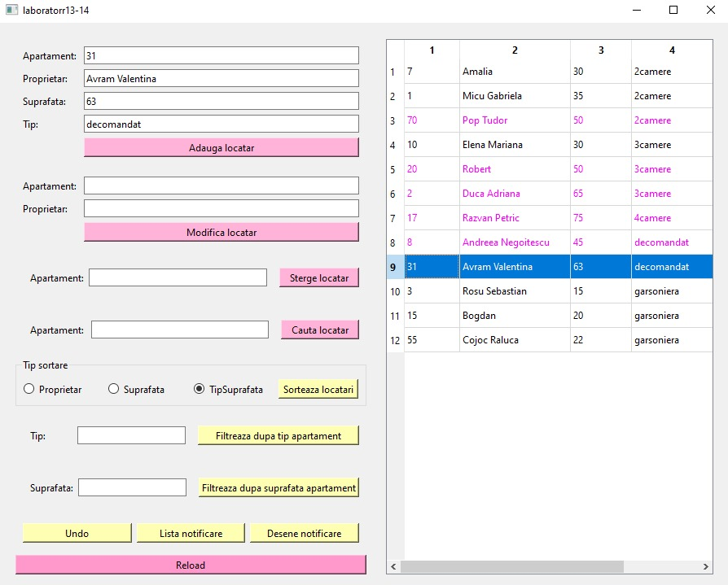Click the Tip field showing decomandat

(x=220, y=124)
